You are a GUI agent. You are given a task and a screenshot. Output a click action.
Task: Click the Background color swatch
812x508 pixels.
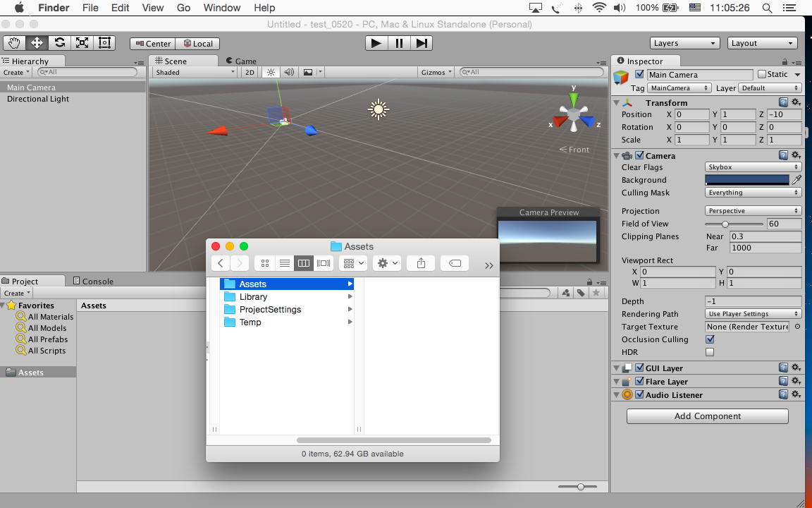pos(747,180)
